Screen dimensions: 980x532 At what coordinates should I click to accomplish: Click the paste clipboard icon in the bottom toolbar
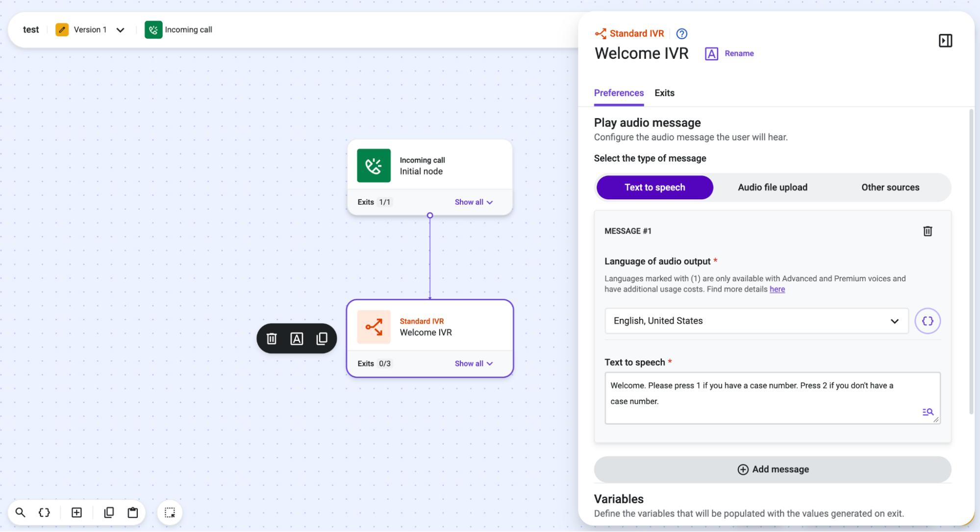click(133, 512)
